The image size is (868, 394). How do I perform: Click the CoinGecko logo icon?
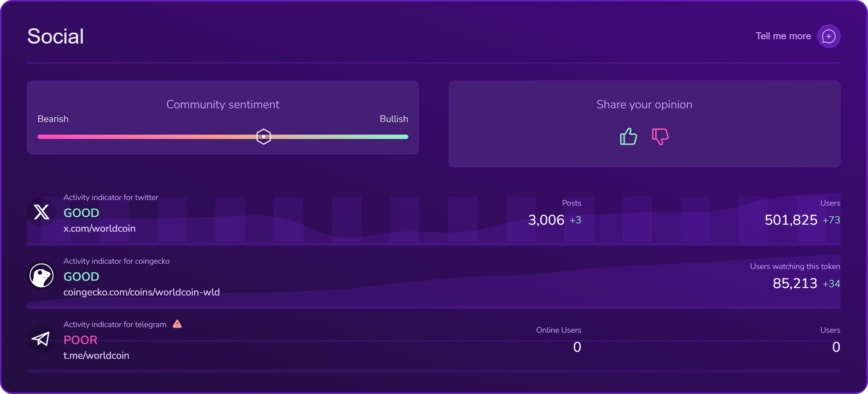pos(41,275)
